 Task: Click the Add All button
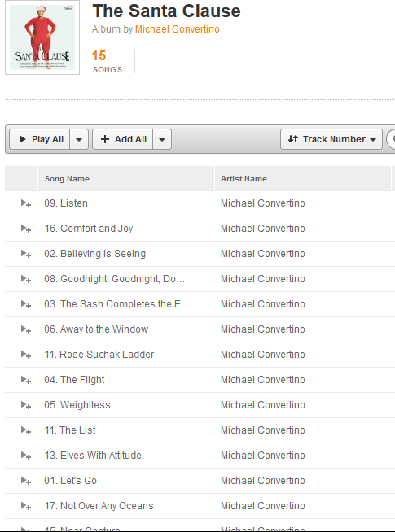pos(123,139)
